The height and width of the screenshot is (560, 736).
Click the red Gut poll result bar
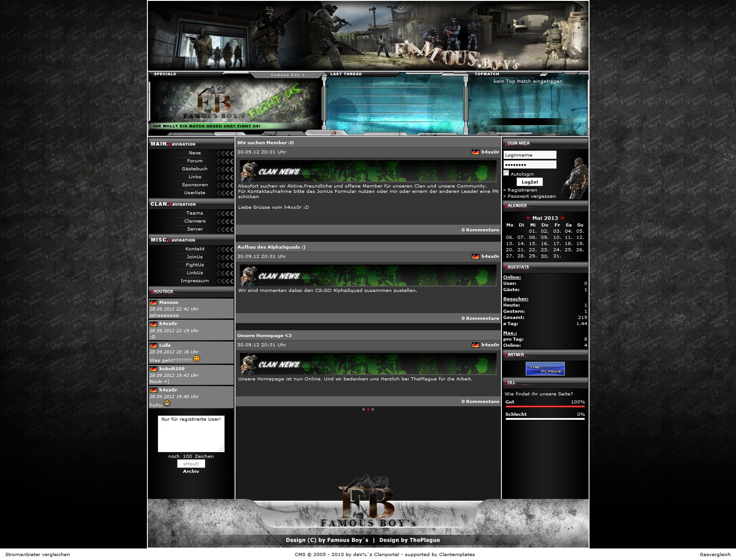tap(545, 407)
